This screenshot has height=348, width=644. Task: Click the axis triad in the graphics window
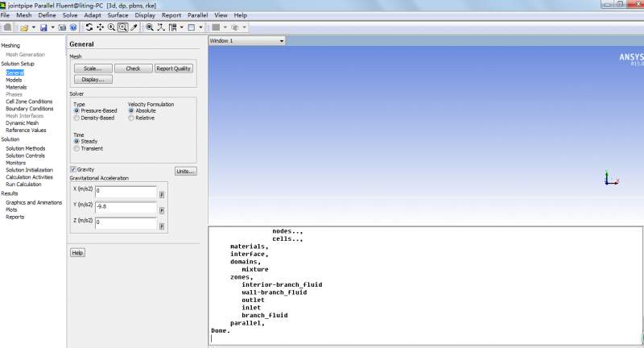coord(611,178)
